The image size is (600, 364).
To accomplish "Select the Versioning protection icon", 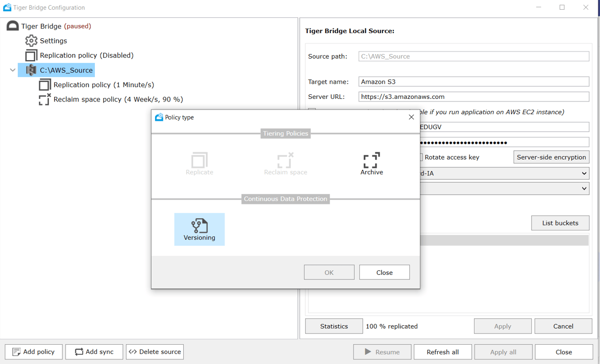I will [x=199, y=229].
